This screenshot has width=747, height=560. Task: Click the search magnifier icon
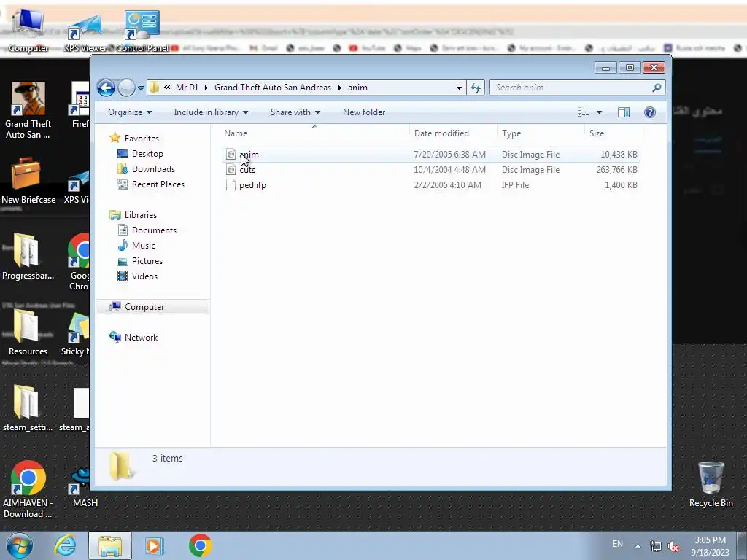(657, 87)
